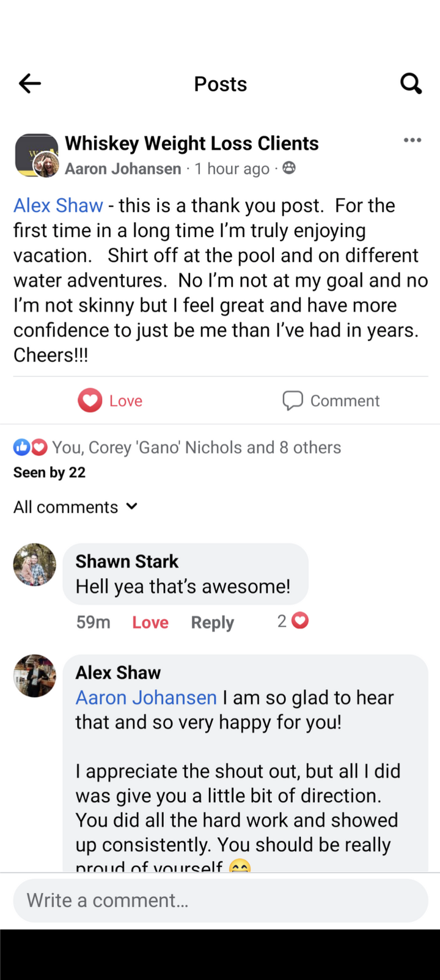Tap the like and heart reaction icons
Screen dimensions: 440x980
(x=30, y=448)
